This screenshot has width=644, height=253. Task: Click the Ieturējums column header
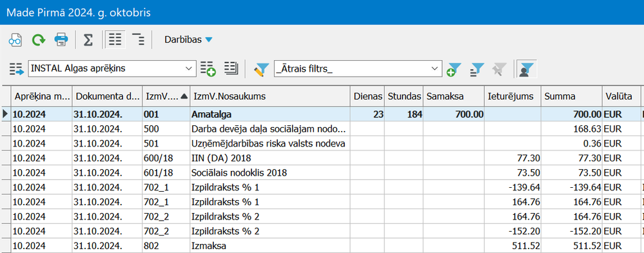512,96
